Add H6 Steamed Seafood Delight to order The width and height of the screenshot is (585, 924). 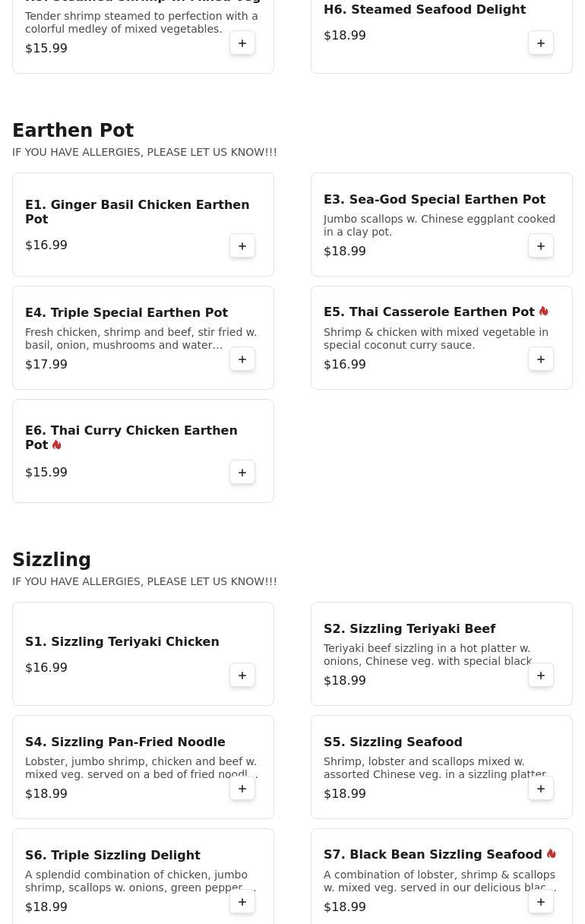coord(541,43)
